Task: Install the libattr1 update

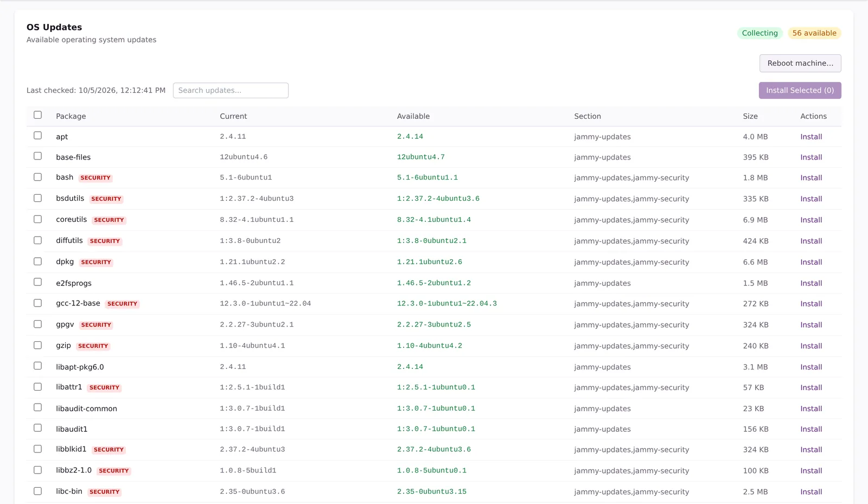Action: click(x=811, y=388)
